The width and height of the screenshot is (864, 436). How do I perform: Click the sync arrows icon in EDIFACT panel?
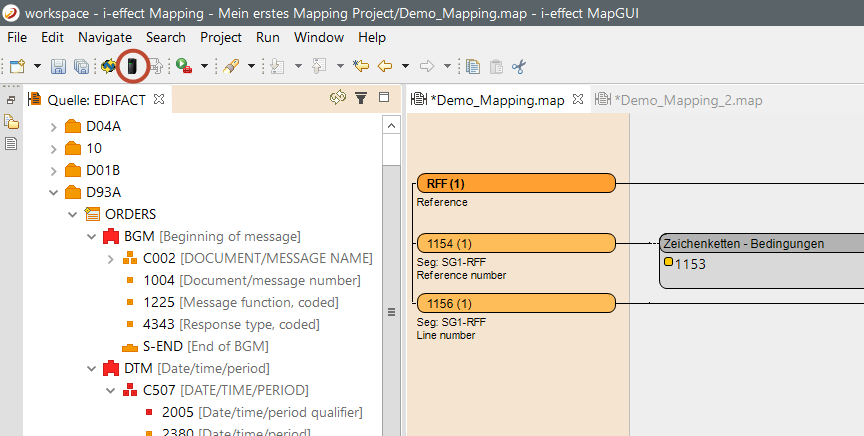click(338, 98)
